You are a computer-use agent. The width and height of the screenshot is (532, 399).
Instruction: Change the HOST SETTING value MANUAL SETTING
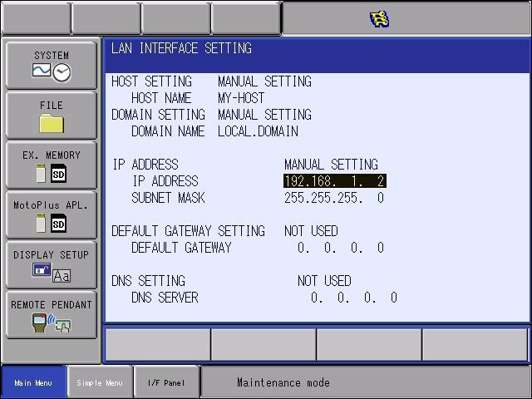pyautogui.click(x=264, y=81)
